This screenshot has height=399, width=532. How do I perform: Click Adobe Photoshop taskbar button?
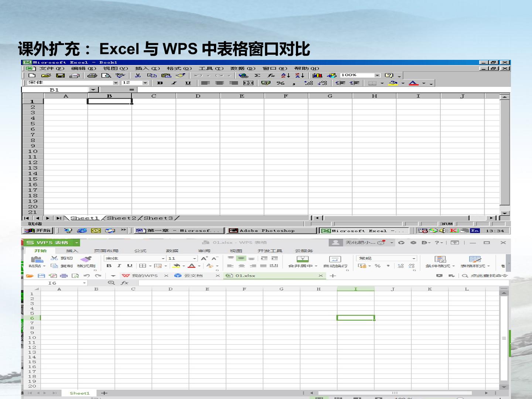pos(272,231)
